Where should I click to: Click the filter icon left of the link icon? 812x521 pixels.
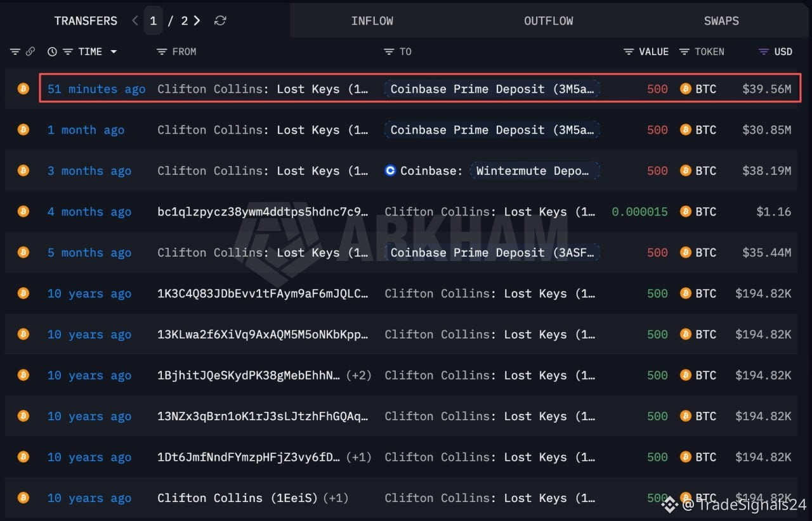point(15,52)
